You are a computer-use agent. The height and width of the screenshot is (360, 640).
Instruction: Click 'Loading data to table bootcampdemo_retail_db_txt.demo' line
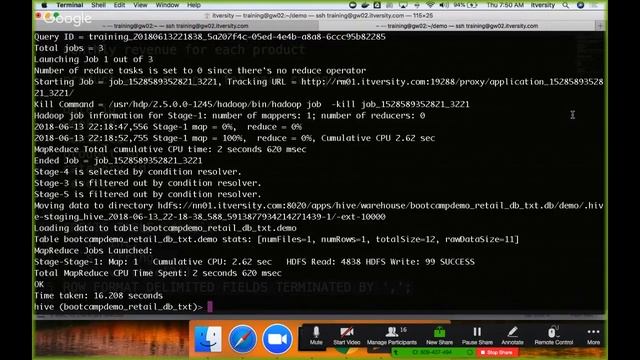pyautogui.click(x=165, y=228)
